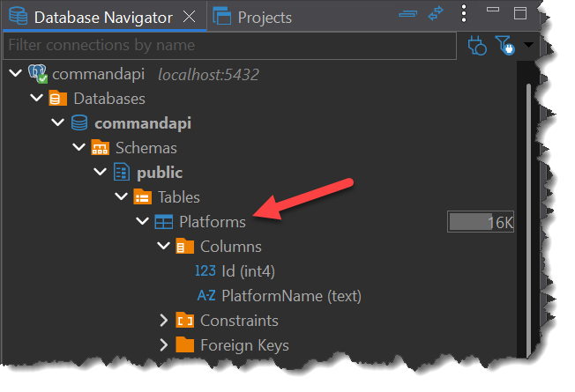Select the Constraints tree label
575x392 pixels.
click(x=240, y=321)
